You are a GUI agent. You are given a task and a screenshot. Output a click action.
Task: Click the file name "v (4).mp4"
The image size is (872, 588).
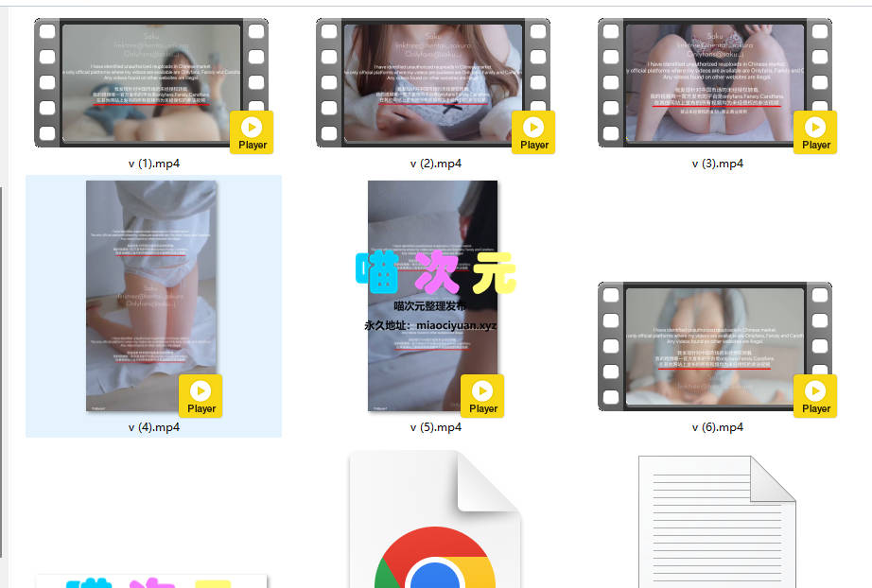click(154, 427)
